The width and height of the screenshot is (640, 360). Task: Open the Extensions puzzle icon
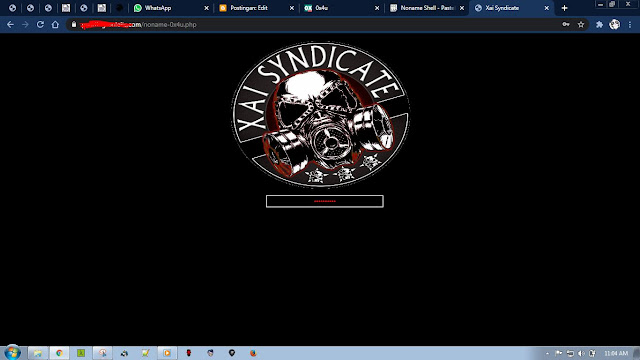(599, 24)
